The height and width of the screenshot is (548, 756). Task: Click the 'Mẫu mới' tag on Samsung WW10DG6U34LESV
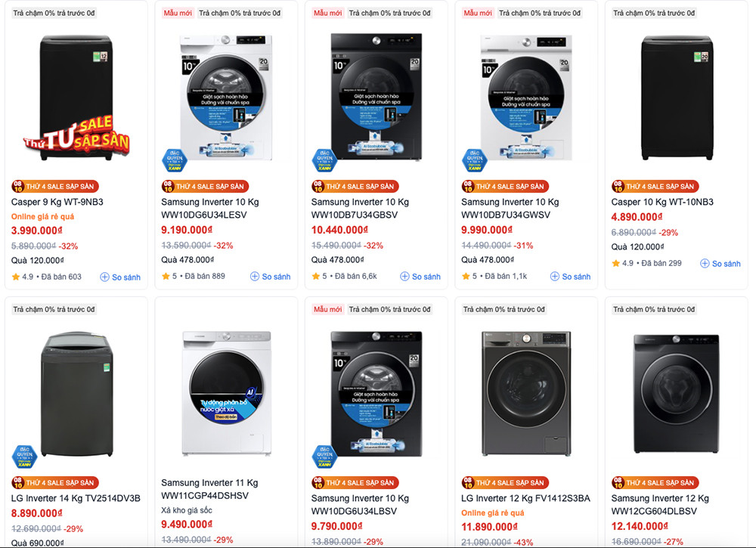click(x=178, y=13)
